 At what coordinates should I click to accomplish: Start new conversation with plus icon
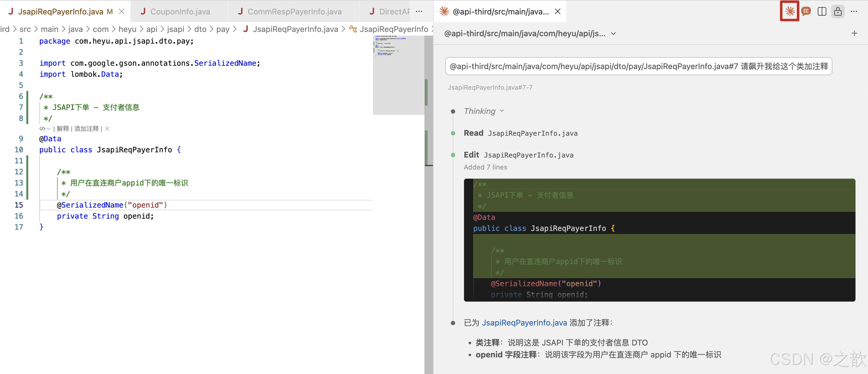point(854,33)
